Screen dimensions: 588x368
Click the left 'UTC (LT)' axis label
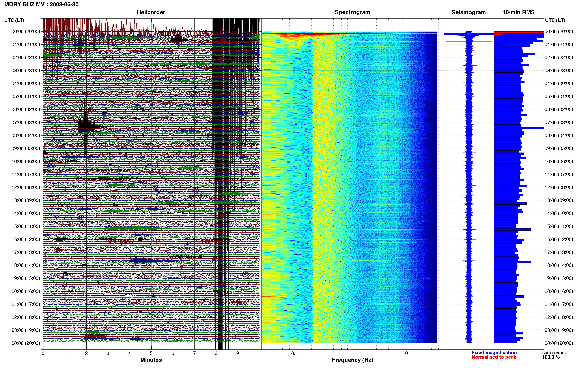coord(14,20)
